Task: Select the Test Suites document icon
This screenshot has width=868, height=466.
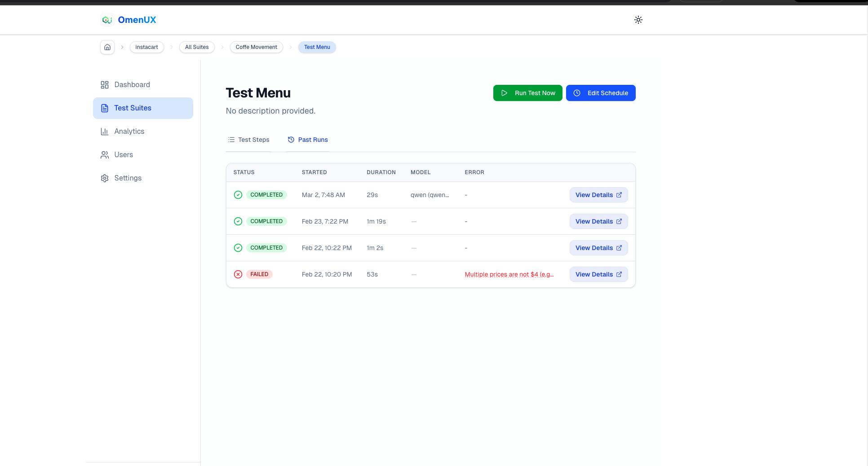Action: click(105, 108)
